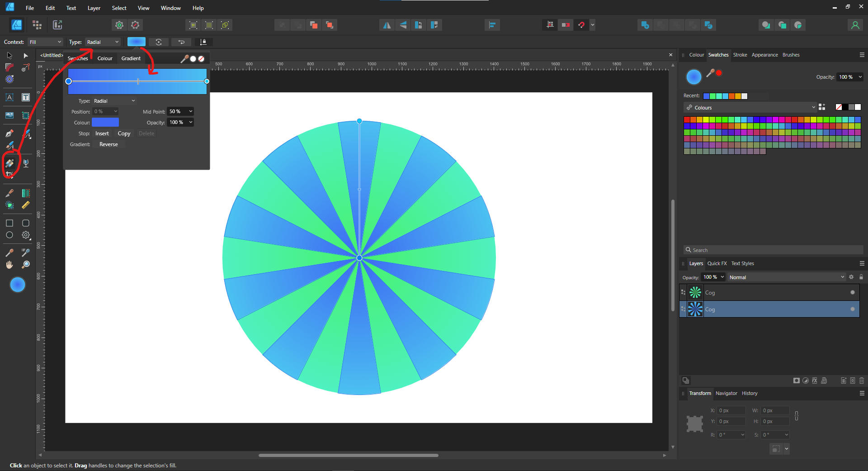Click the Mask Layer icon
Screen dimensions: 868x471
797,381
